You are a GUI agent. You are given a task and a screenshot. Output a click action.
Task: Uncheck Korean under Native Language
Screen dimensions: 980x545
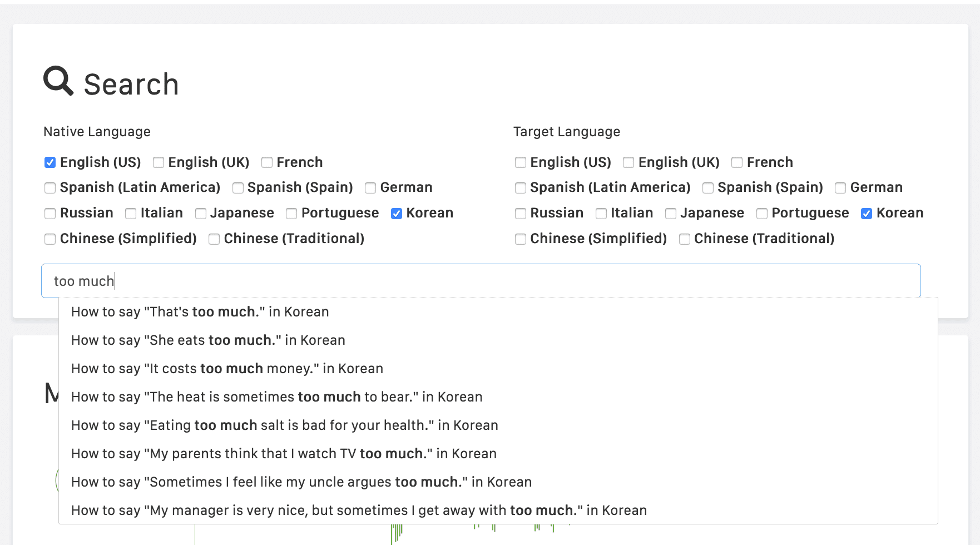point(397,214)
